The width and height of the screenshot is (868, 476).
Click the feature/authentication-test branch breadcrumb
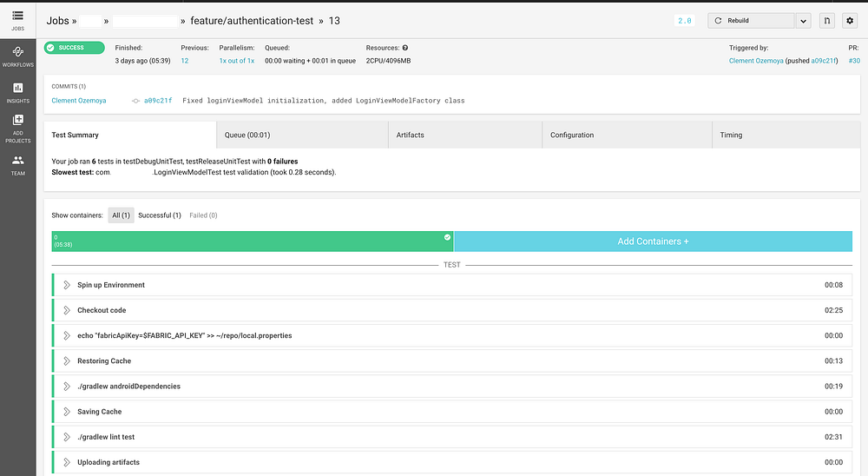(x=252, y=21)
